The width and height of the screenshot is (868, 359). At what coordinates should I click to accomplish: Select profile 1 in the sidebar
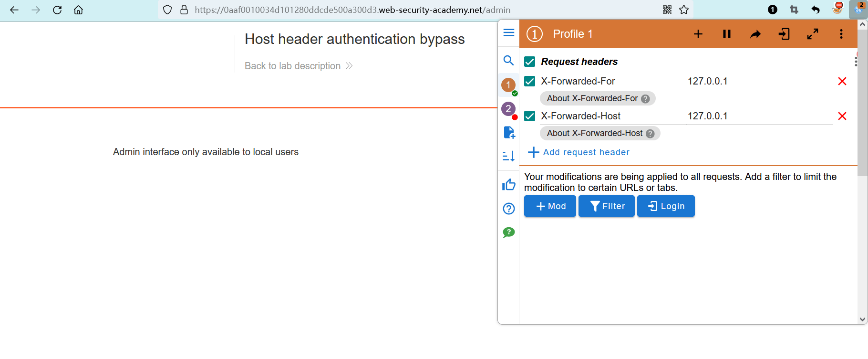[x=508, y=85]
